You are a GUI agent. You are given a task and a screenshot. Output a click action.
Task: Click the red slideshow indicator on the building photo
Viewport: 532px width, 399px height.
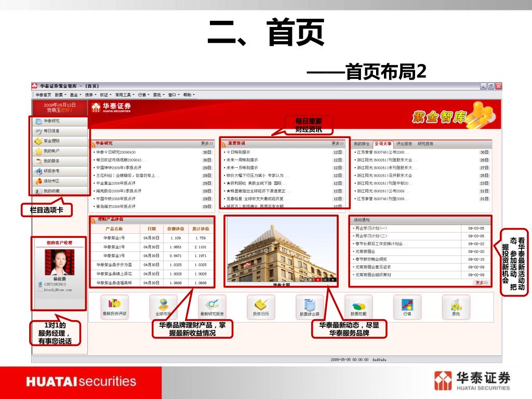tap(318, 280)
